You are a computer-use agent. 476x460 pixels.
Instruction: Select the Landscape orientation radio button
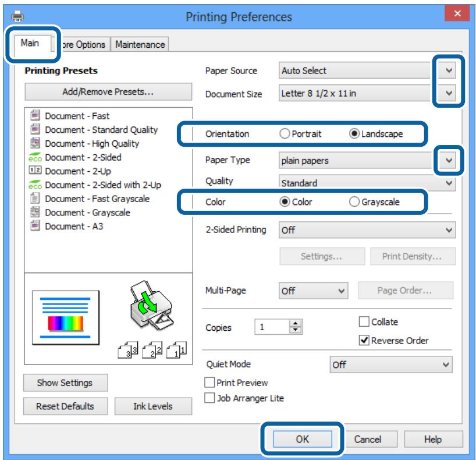pos(354,134)
